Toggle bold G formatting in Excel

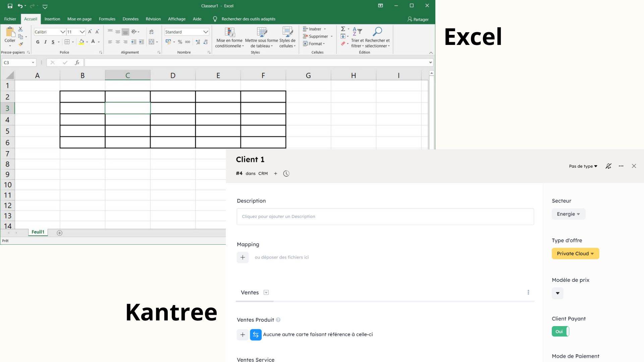[x=38, y=42]
